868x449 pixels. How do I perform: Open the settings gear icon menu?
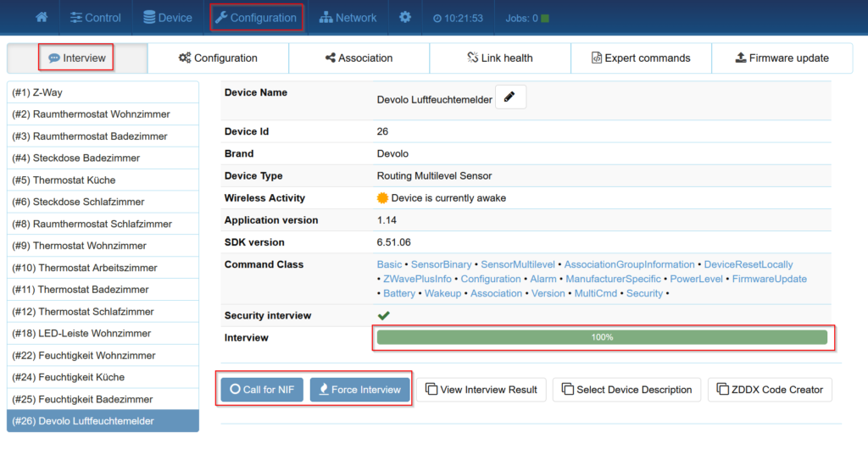pyautogui.click(x=405, y=17)
